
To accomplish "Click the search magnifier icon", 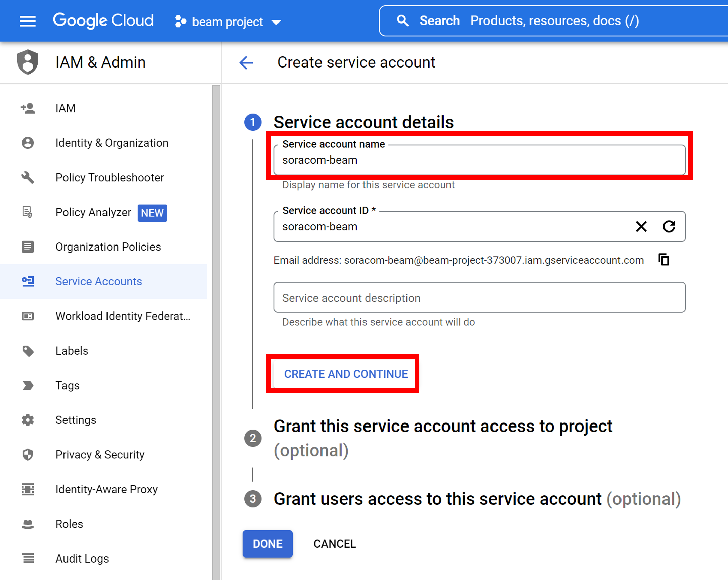I will pyautogui.click(x=403, y=20).
